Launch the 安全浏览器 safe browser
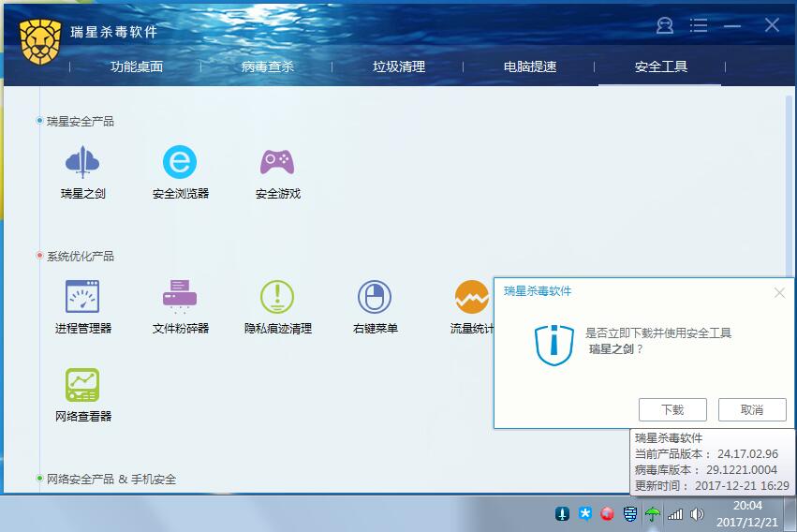The width and height of the screenshot is (797, 532). (x=180, y=162)
